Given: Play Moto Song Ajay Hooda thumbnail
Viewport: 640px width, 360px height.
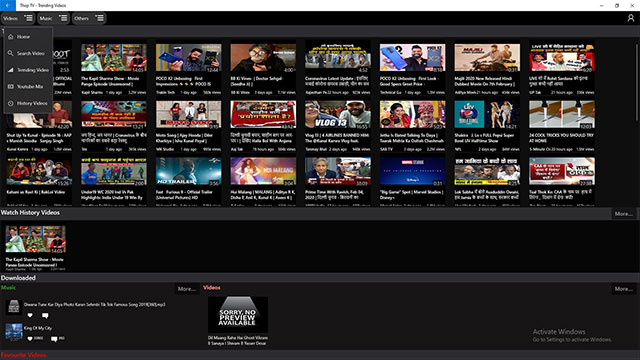Looking at the screenshot, I should (x=188, y=115).
